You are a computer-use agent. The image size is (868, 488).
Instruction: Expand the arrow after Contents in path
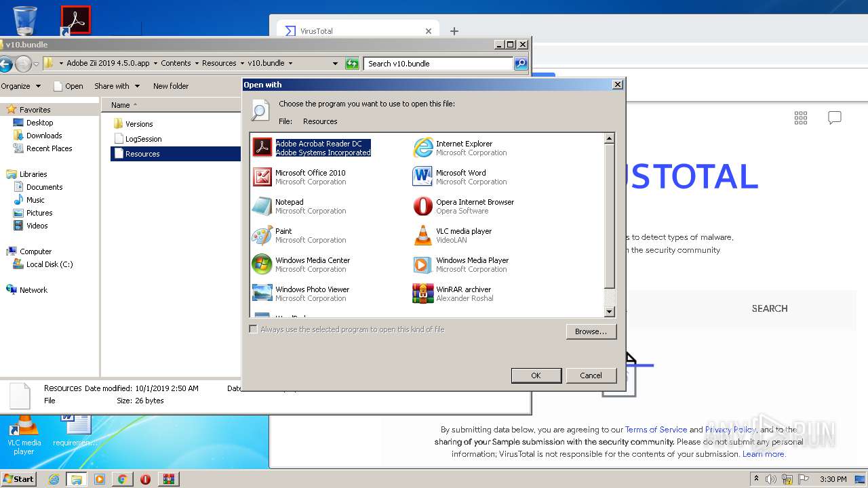tap(197, 63)
